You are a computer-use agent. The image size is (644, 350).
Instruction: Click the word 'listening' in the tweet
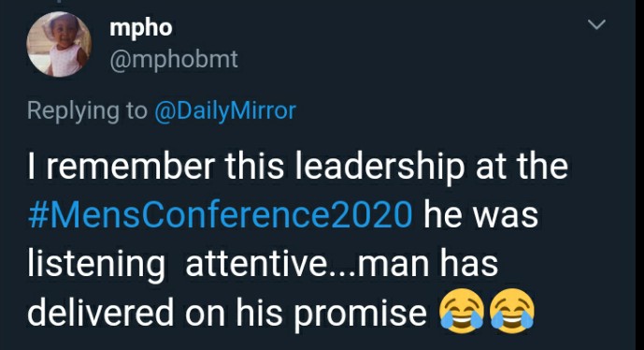pos(96,265)
